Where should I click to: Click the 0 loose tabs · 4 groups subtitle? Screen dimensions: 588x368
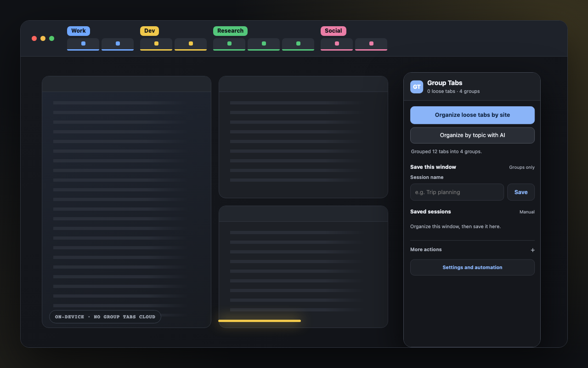[453, 92]
